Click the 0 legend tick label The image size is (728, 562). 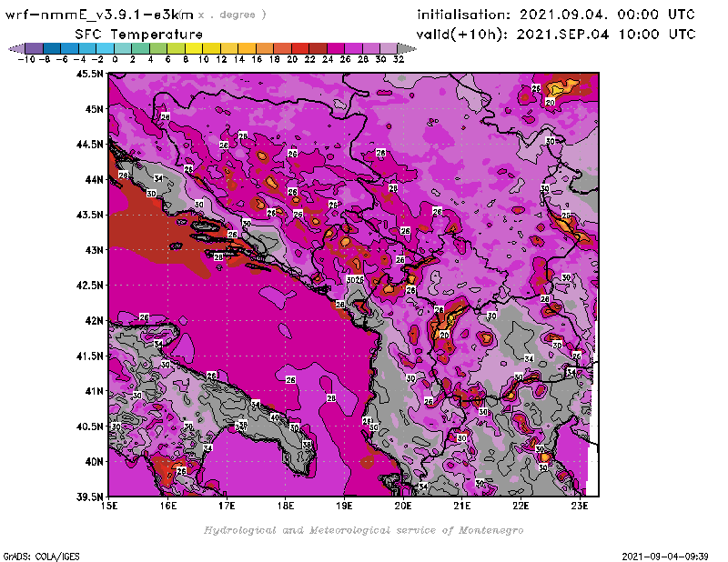coord(115,59)
